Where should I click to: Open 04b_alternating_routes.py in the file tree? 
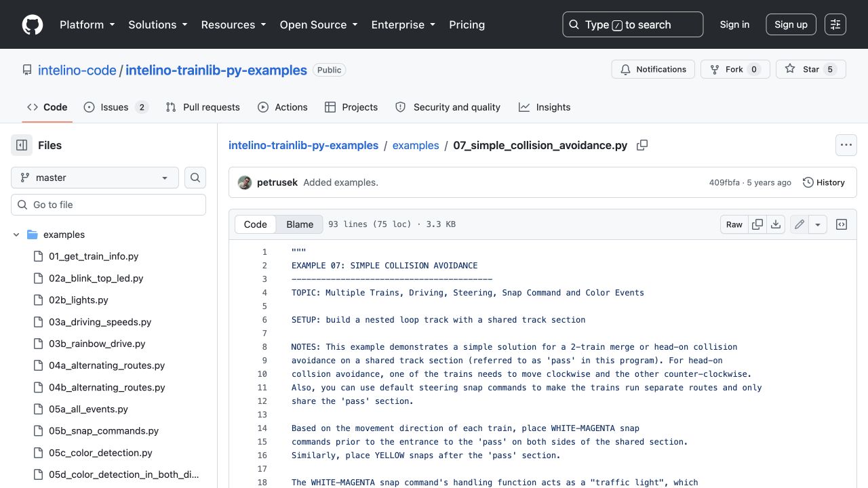tap(107, 388)
